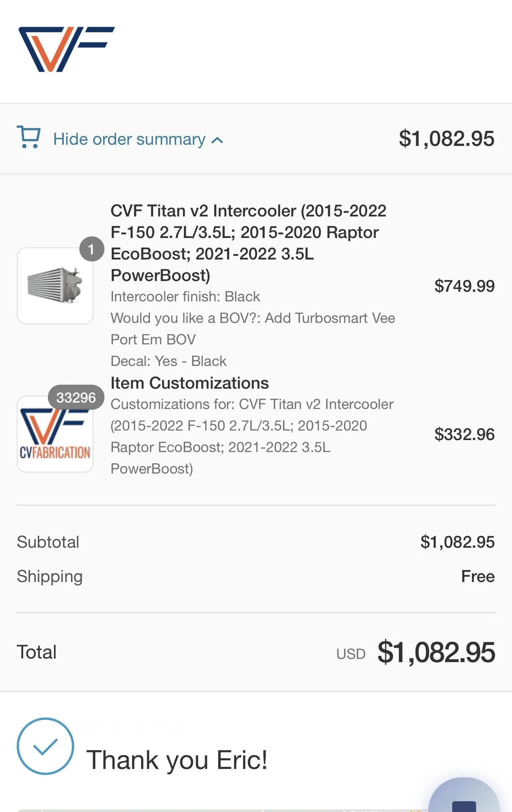Click the "Free" shipping value
Image resolution: width=512 pixels, height=812 pixels.
point(477,576)
